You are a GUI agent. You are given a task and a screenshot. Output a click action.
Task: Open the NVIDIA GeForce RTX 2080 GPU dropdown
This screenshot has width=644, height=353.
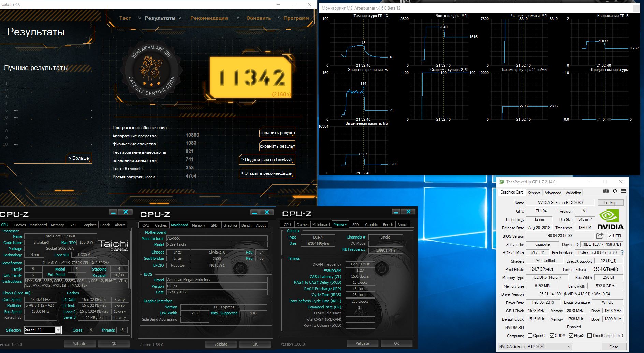pos(535,347)
